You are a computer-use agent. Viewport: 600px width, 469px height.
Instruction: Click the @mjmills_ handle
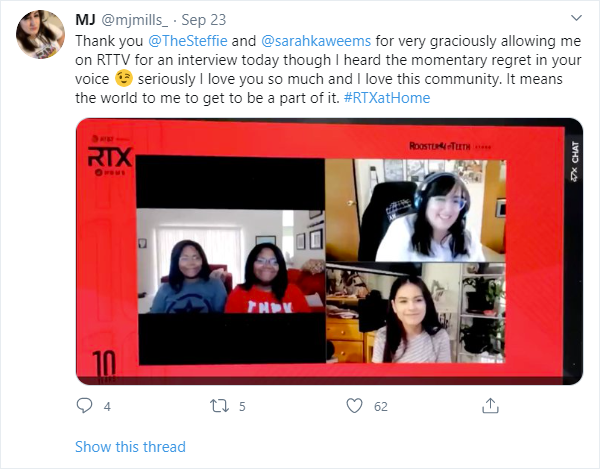(x=134, y=20)
